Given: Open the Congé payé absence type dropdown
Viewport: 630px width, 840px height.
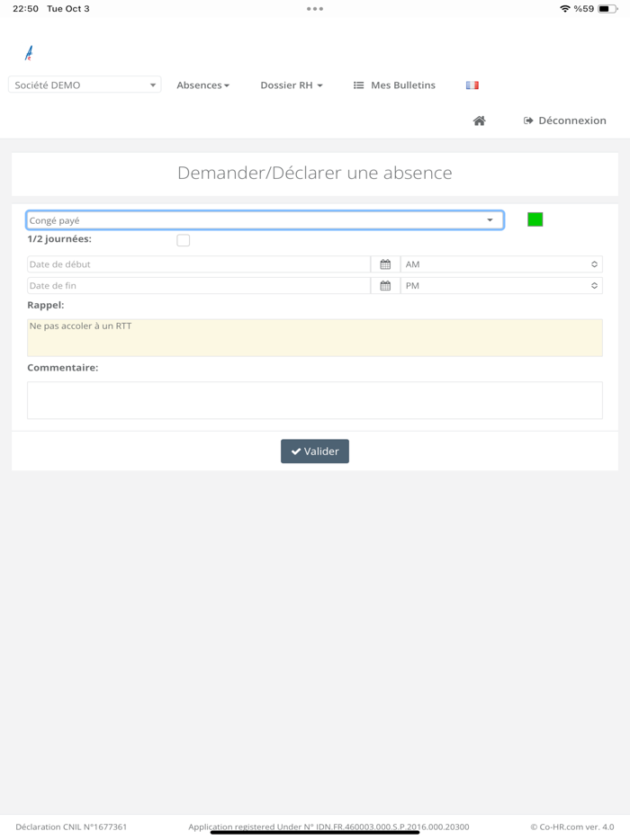Looking at the screenshot, I should pyautogui.click(x=265, y=220).
